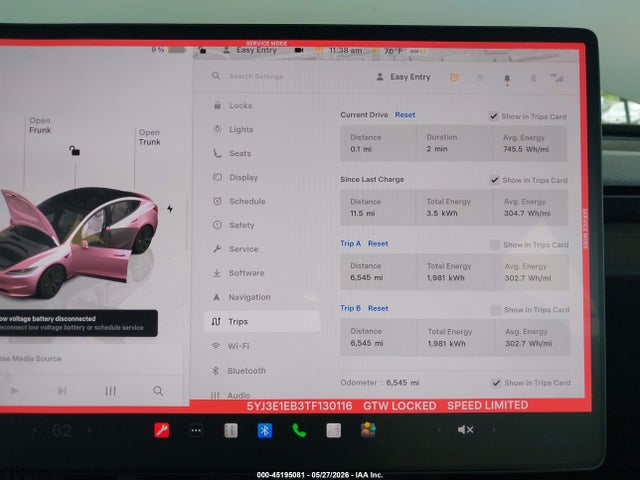Open the media equalizer icon
Viewport: 640px width, 480px height.
(x=111, y=391)
